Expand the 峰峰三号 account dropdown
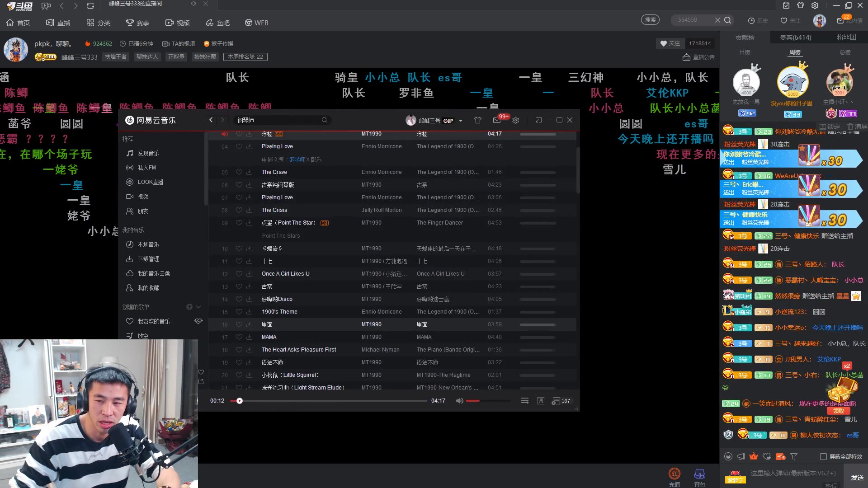Viewport: 868px width, 488px height. [461, 121]
